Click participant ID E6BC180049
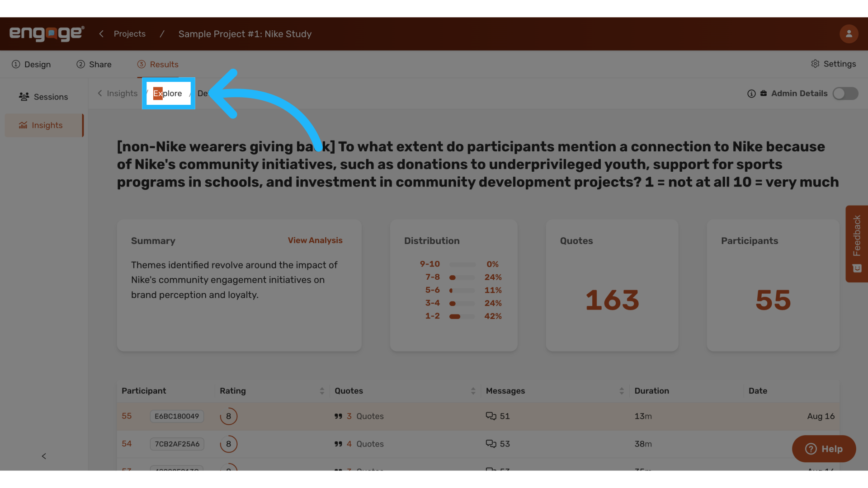 (177, 416)
